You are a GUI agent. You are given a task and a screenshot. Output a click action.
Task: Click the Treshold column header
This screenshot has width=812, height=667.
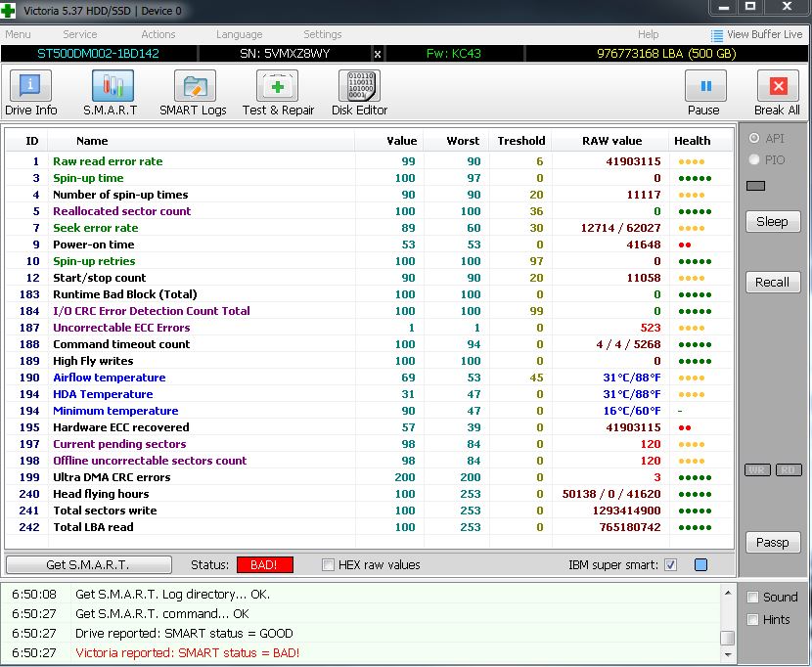point(521,141)
